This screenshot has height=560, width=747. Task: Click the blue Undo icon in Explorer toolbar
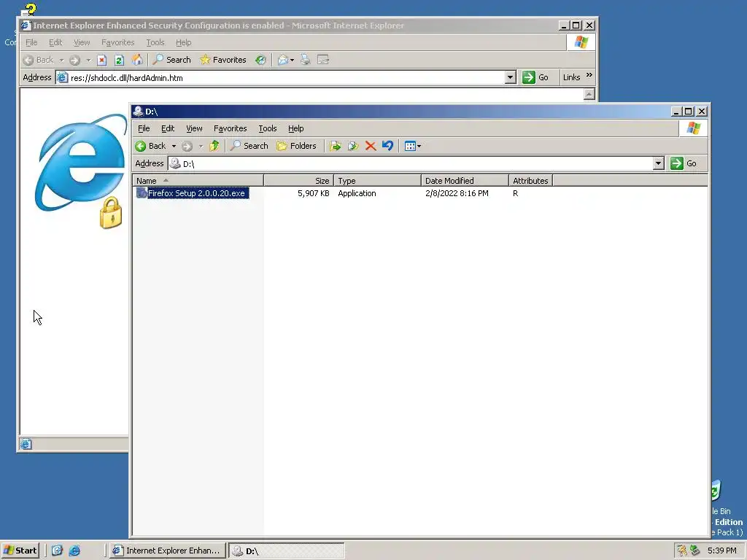click(x=388, y=146)
